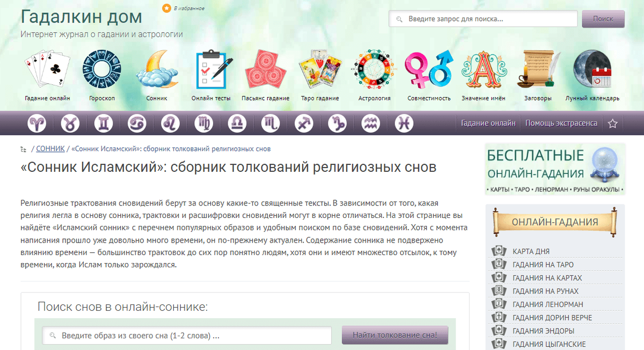Select the Libra zodiac sign
The image size is (644, 350).
[x=237, y=123]
